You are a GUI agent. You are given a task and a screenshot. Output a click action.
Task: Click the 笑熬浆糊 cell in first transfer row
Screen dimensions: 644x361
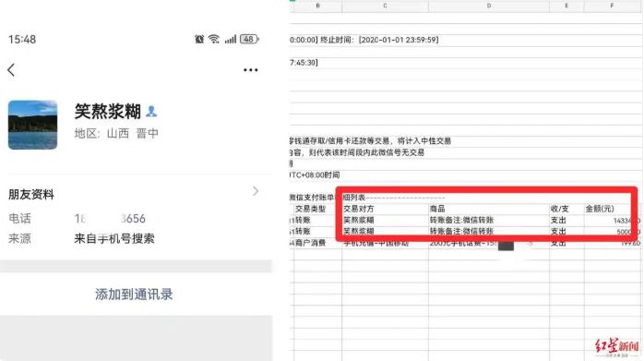[385, 221]
